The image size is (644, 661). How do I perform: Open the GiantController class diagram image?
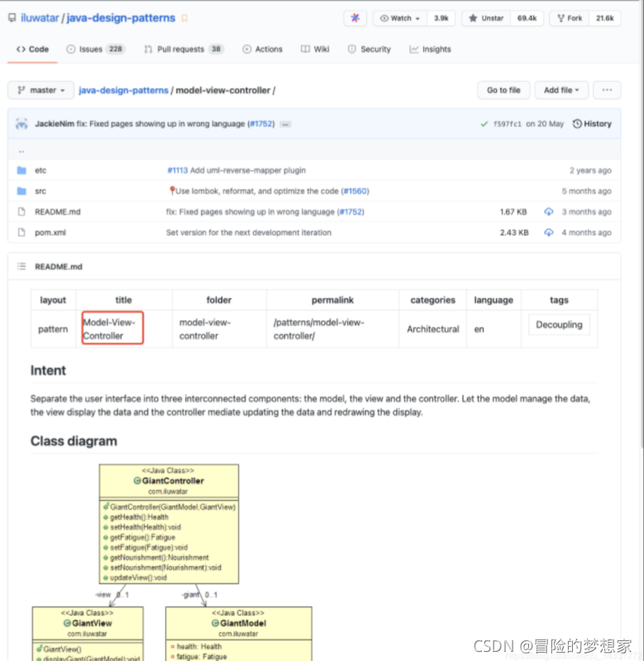169,524
